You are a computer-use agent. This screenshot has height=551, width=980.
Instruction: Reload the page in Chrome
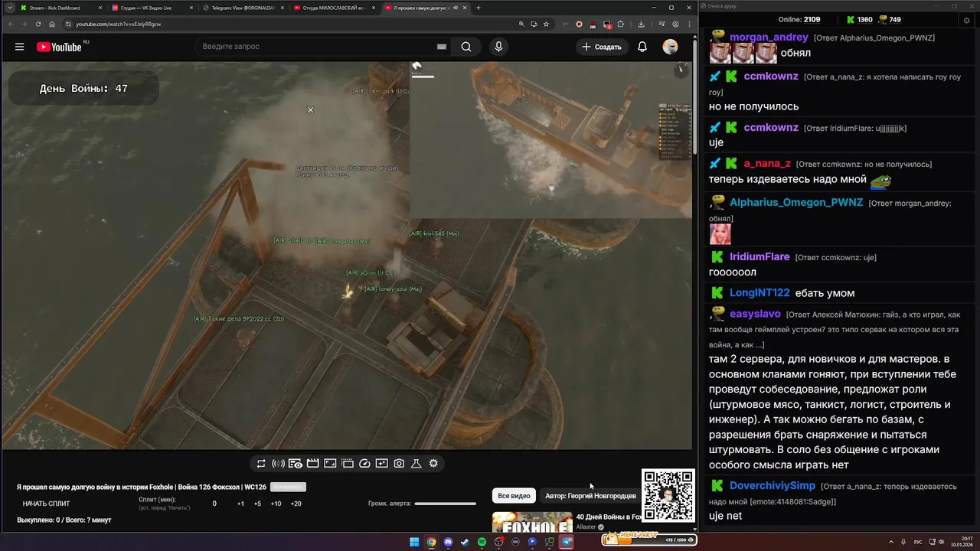(x=38, y=24)
